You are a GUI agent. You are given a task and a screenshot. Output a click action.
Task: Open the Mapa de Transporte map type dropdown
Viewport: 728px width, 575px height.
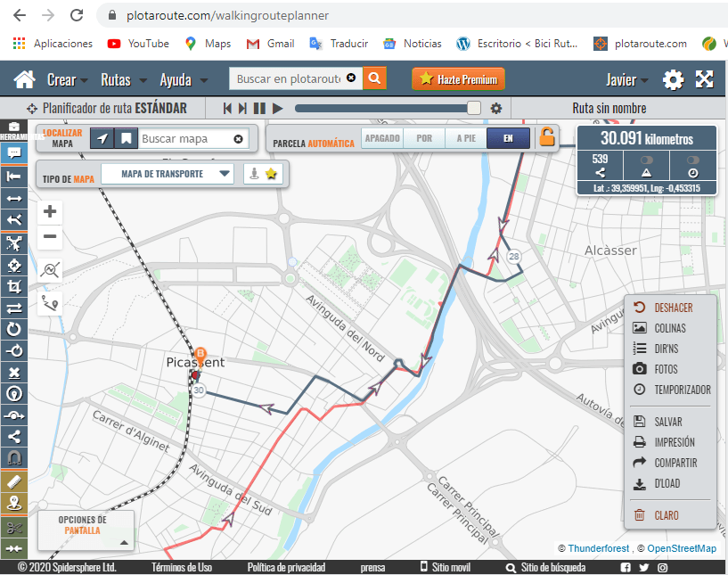[168, 174]
